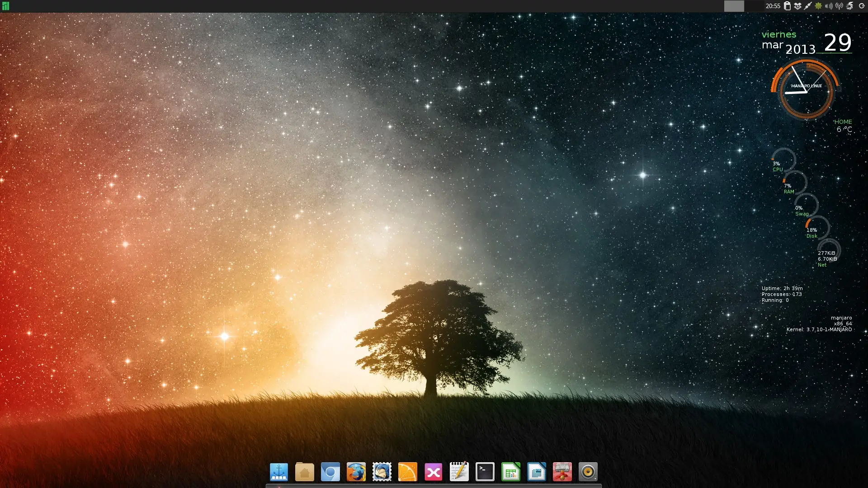Open the notepad text editor
868x488 pixels.
459,472
